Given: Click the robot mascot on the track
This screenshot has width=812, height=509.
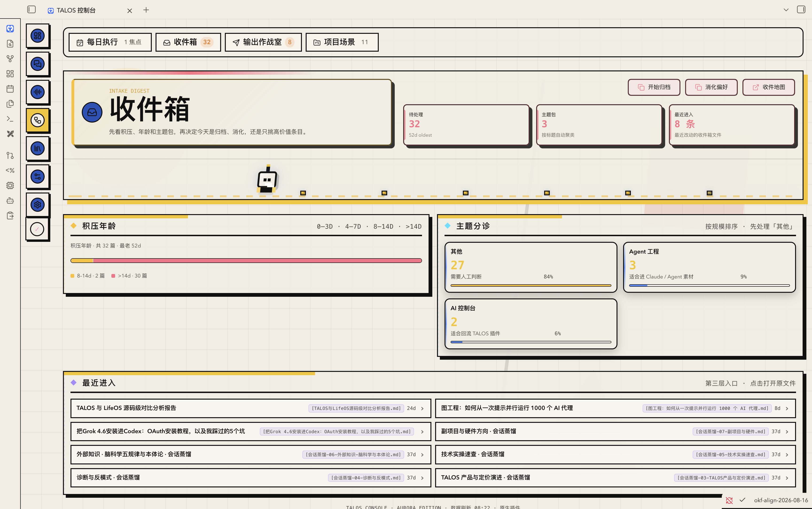Looking at the screenshot, I should [x=267, y=179].
